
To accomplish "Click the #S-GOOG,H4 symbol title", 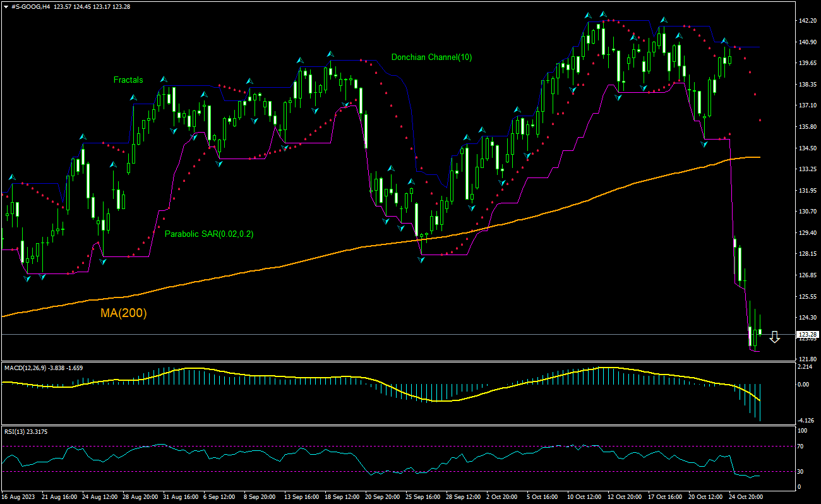I will (x=31, y=6).
